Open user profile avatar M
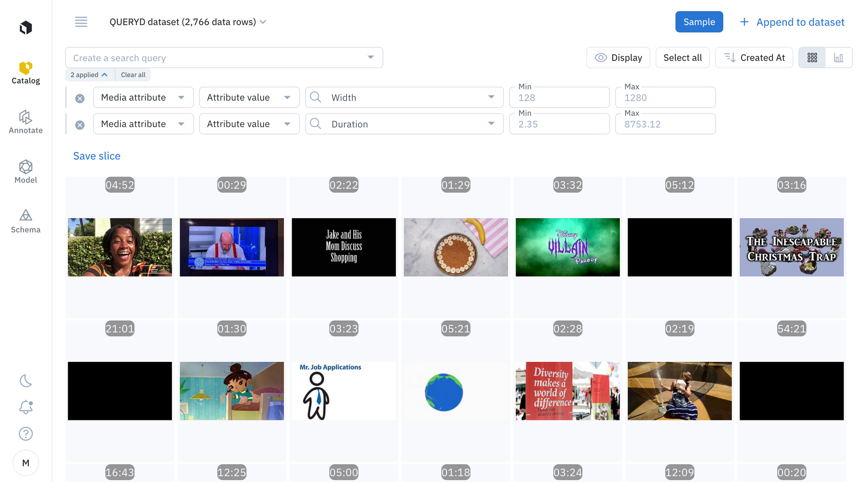Image resolution: width=868 pixels, height=482 pixels. coord(26,463)
